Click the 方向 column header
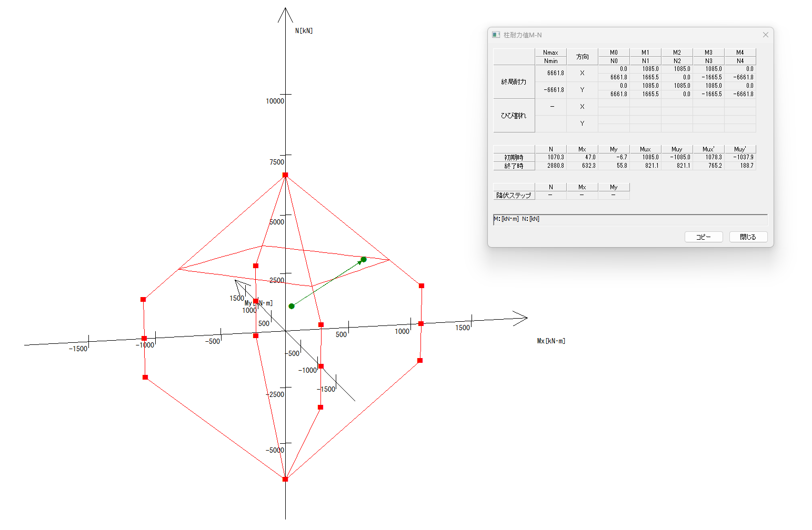The width and height of the screenshot is (812, 530). (x=582, y=57)
